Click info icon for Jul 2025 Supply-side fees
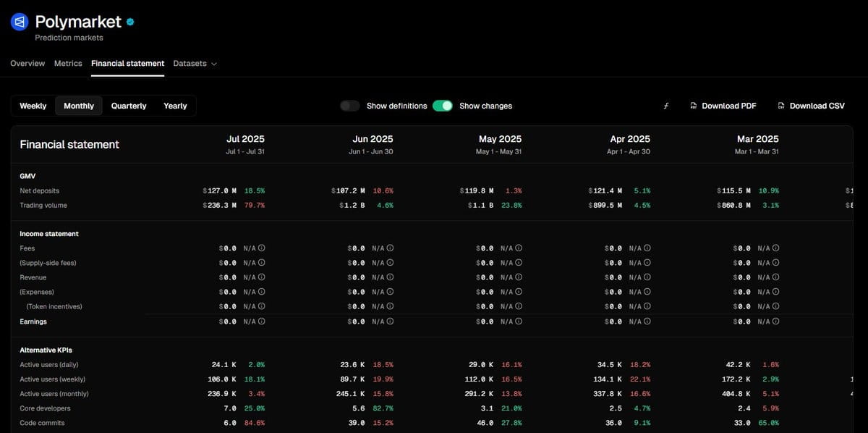 (x=262, y=263)
